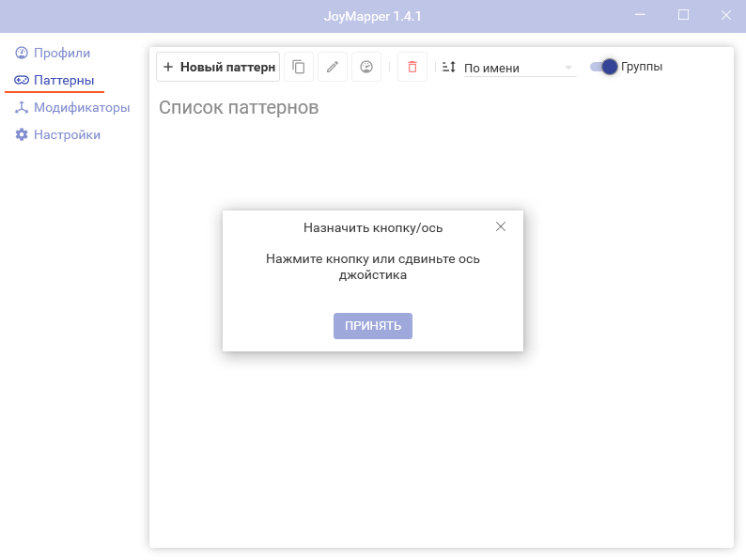This screenshot has height=560, width=746.
Task: Click the copy pattern icon
Action: coord(299,67)
